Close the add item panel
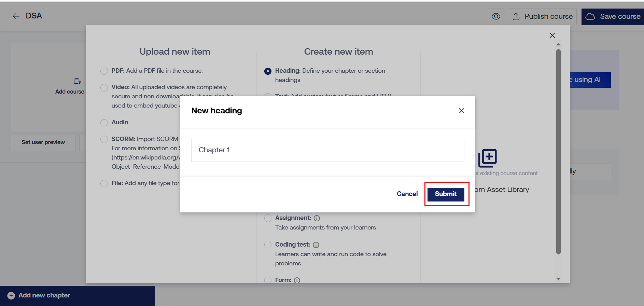 click(x=552, y=36)
